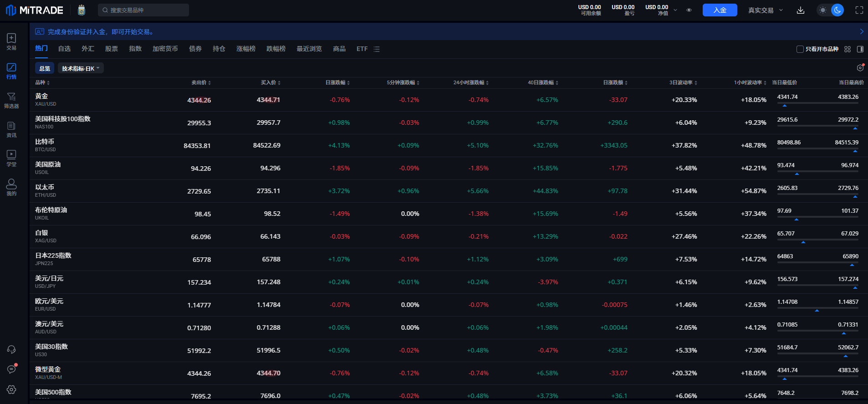
Task: Switch to 外汇 tab
Action: (88, 49)
